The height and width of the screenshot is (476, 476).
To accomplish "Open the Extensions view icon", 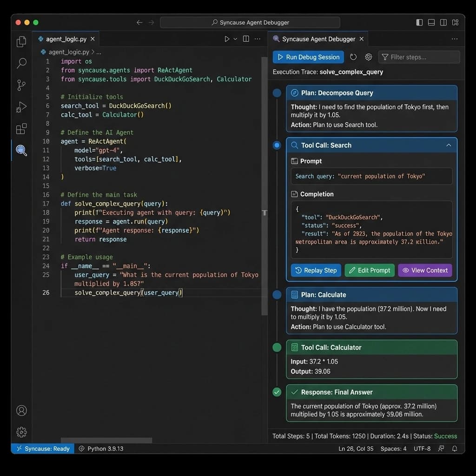I will click(x=21, y=129).
